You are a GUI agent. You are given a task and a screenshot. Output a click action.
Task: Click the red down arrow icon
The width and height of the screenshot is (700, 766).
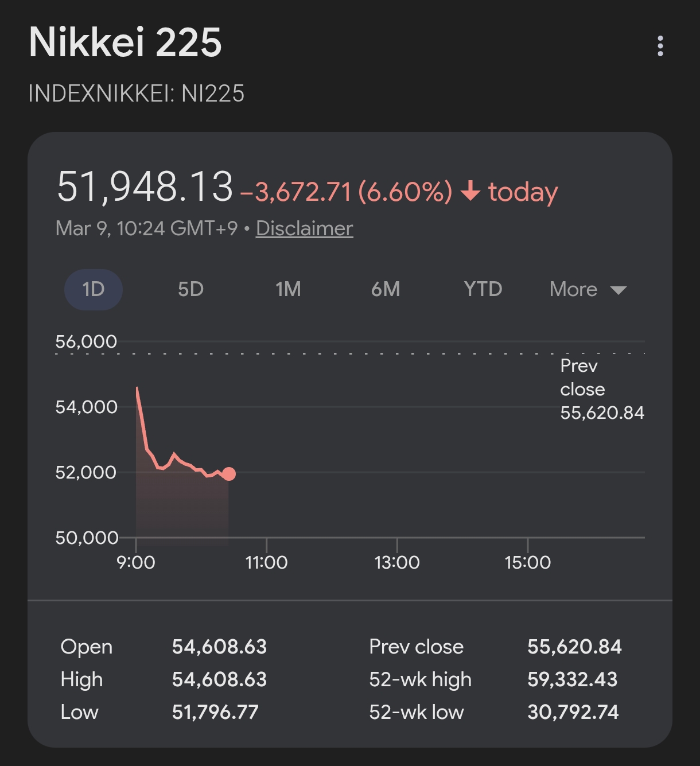(x=470, y=190)
